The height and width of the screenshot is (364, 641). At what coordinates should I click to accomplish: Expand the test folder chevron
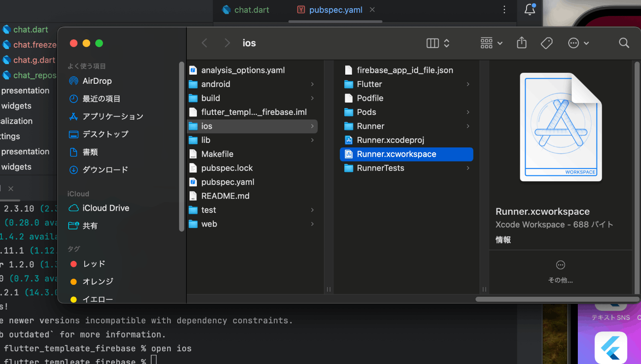pos(312,210)
